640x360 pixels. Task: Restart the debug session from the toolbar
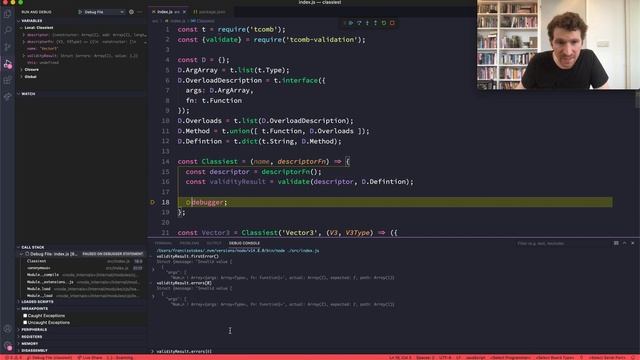384,23
